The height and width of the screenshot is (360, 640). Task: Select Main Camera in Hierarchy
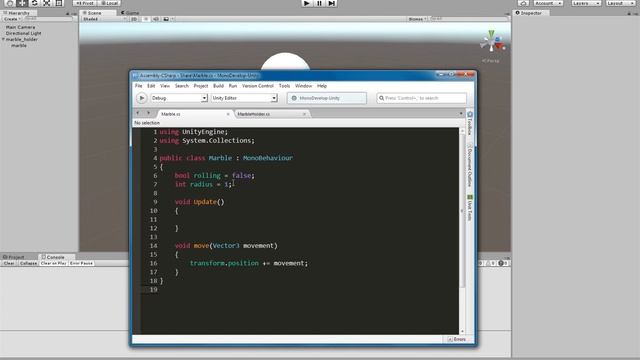click(x=20, y=27)
